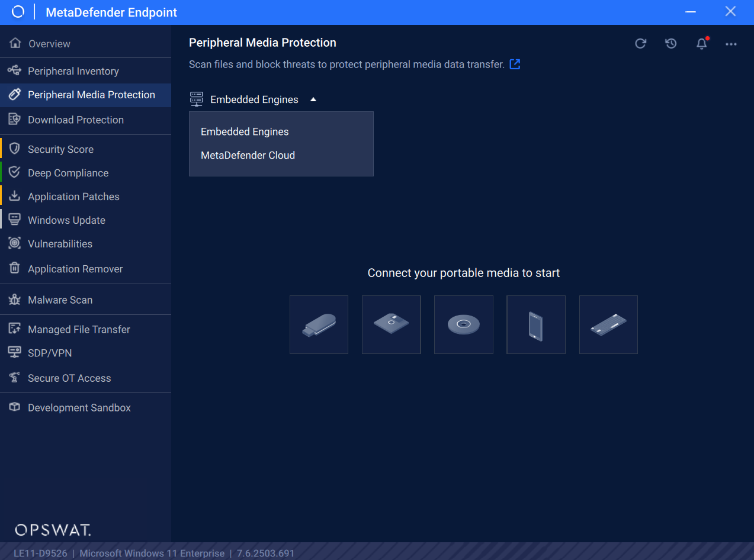
Task: Click the Application Patches download icon
Action: [15, 196]
